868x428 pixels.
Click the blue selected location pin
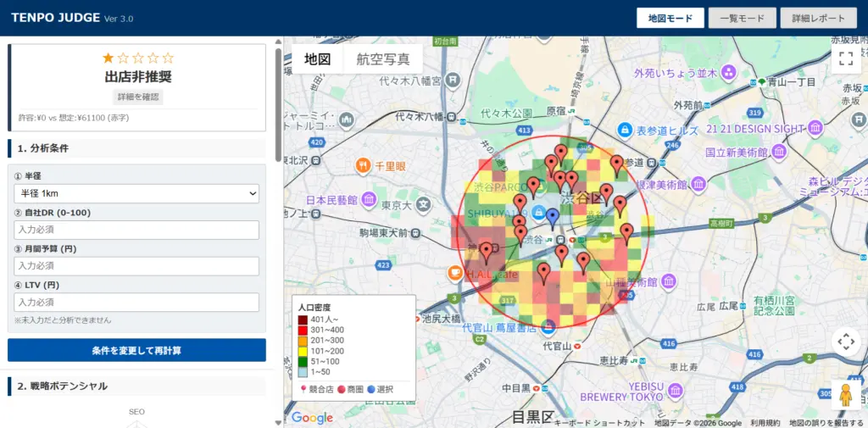pos(553,218)
